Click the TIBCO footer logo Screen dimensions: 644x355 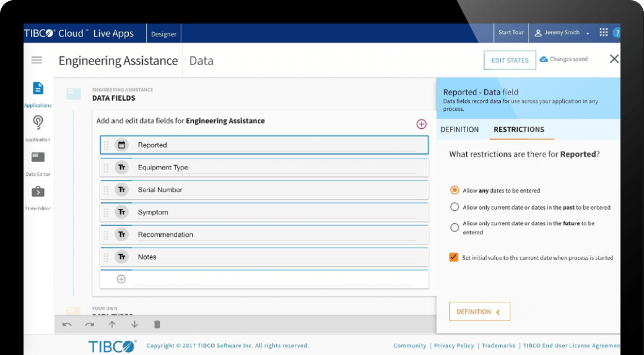tap(112, 346)
